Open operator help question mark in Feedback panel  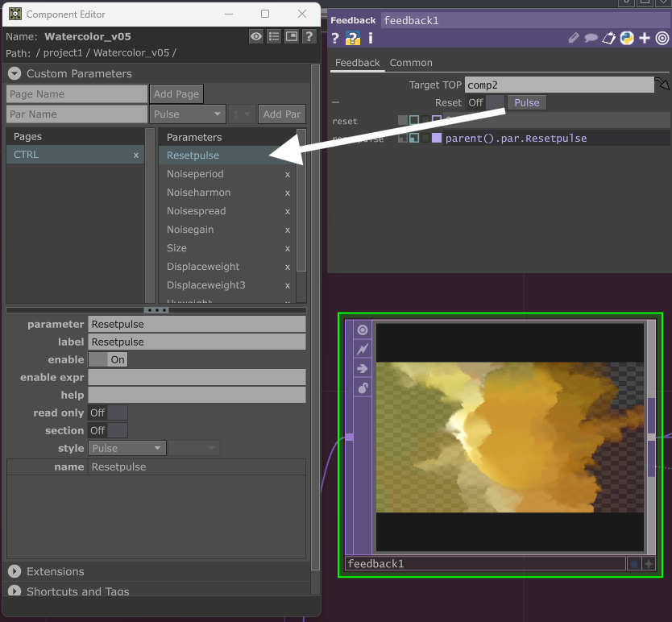tap(335, 39)
